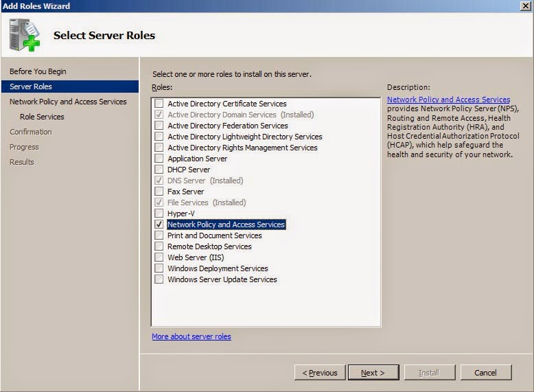Cancel the Add Roles Wizard
Screen dimensions: 534x392
coord(486,373)
